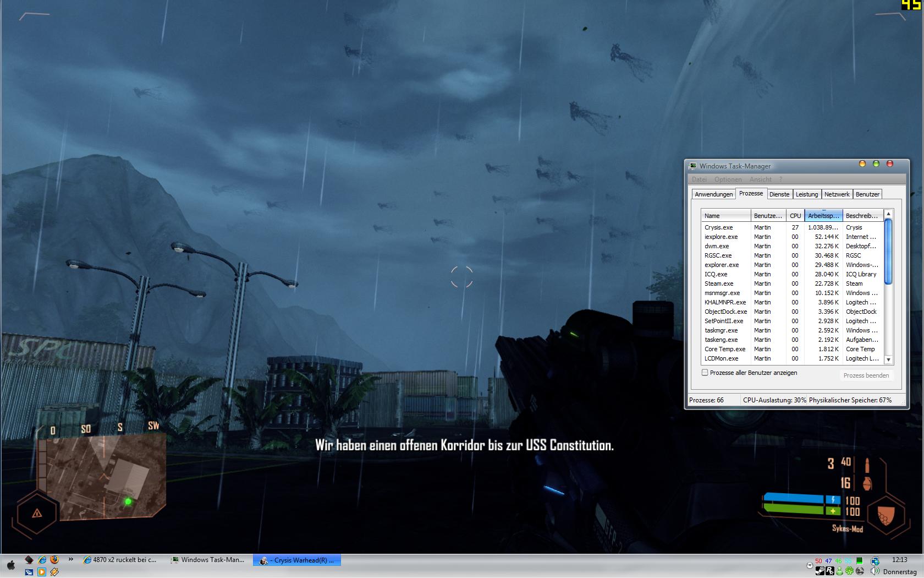Screen dimensions: 924x578
Task: Open the network connections tray icon
Action: (x=875, y=561)
